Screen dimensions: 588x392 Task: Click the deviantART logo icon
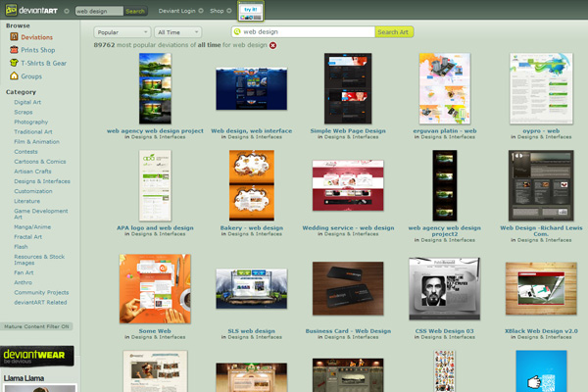[x=11, y=10]
